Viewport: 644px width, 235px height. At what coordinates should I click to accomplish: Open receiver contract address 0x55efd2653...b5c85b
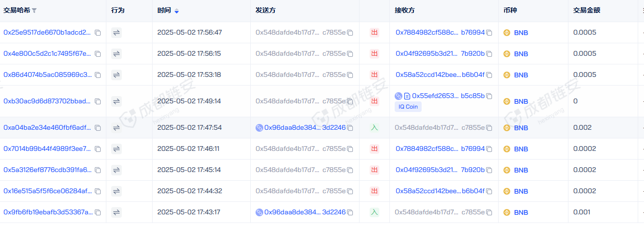[449, 96]
